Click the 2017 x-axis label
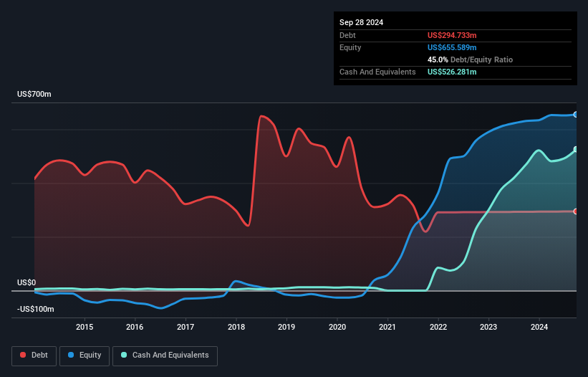The image size is (588, 377). pos(185,327)
